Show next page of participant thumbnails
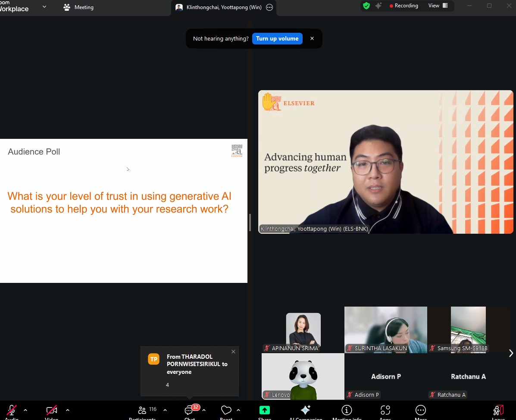Screen dimensions: 516x420 (511, 353)
